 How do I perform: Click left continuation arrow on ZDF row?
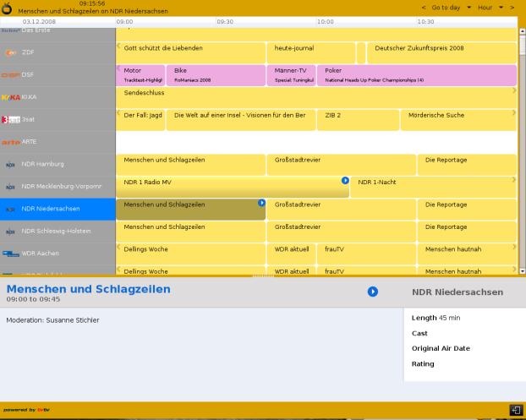click(x=118, y=46)
